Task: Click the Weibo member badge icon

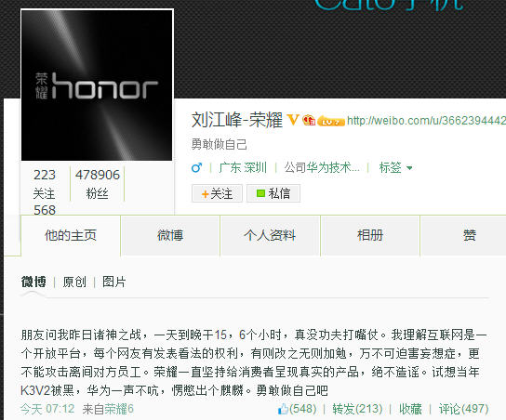Action: click(309, 120)
